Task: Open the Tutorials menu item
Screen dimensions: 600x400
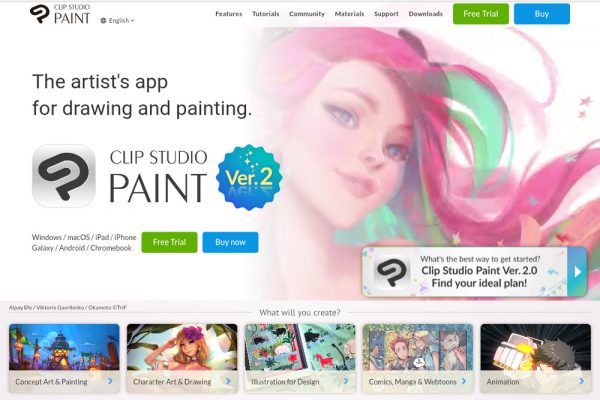Action: [266, 14]
